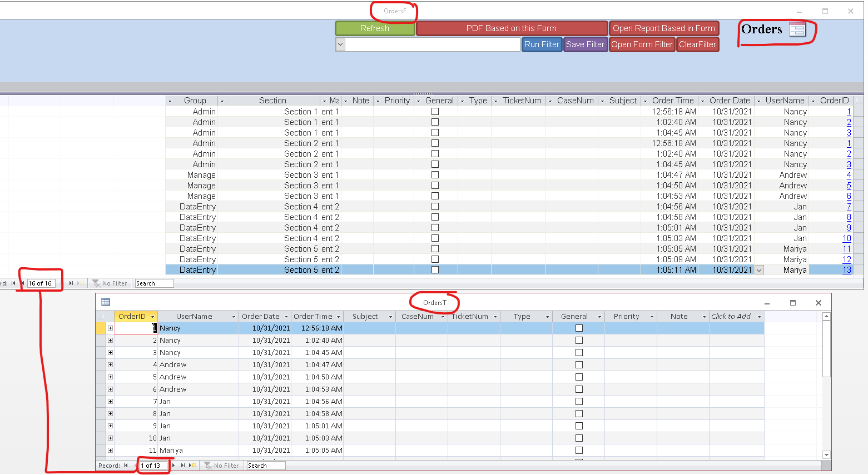Image resolution: width=868 pixels, height=475 pixels.
Task: Go to last record in OrdersF navigation bar
Action: point(71,283)
